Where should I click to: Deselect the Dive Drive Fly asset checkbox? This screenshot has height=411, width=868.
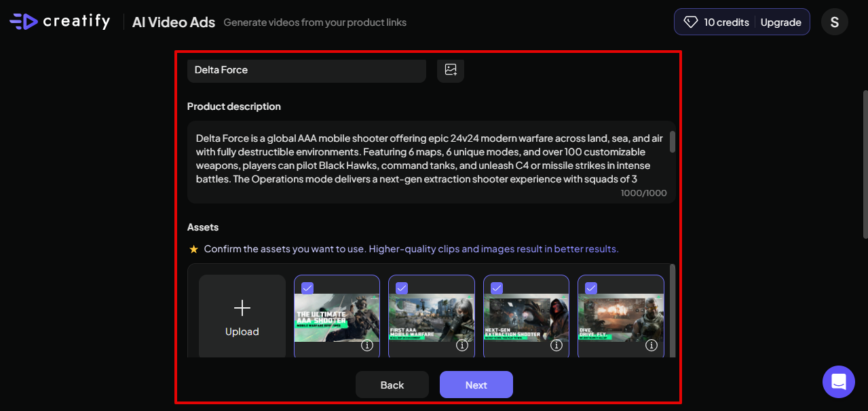coord(591,288)
